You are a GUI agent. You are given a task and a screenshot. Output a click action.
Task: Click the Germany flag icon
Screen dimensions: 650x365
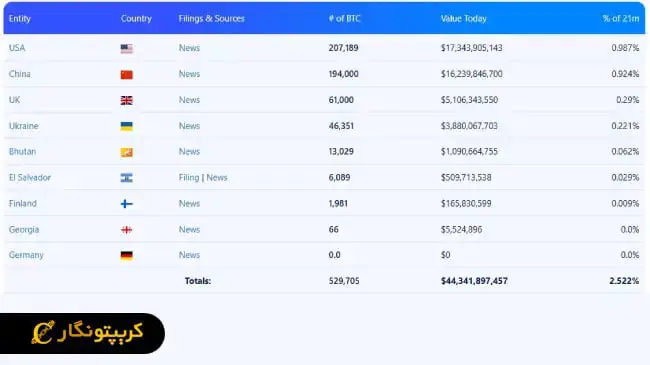point(127,256)
